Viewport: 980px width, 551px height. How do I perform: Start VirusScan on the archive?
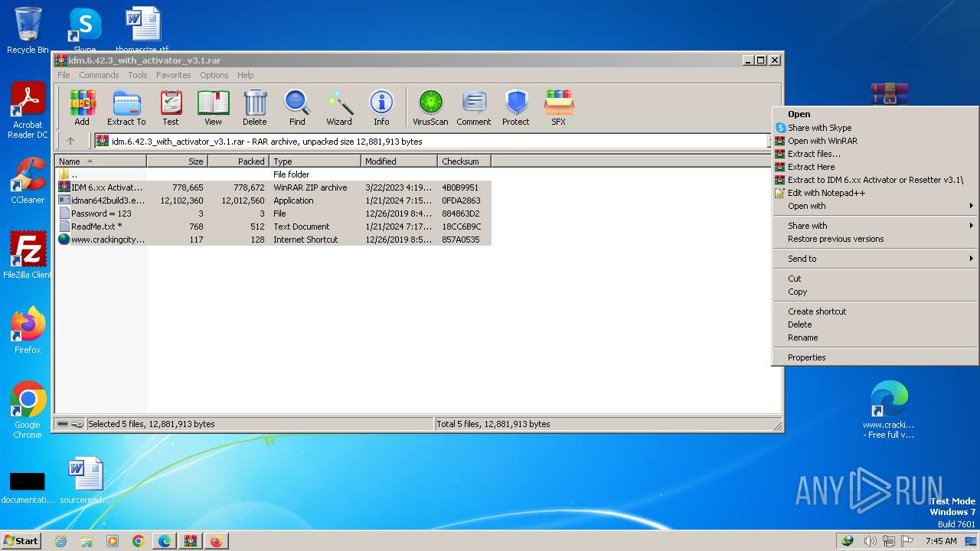pos(430,107)
